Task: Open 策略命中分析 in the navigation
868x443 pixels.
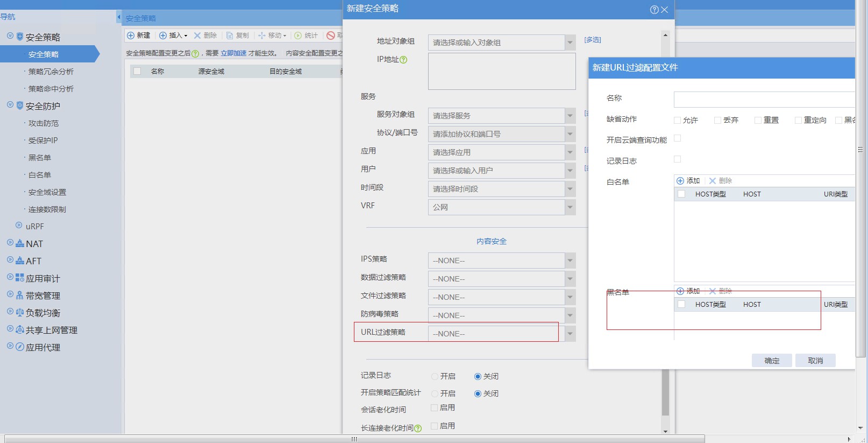Action: coord(51,89)
